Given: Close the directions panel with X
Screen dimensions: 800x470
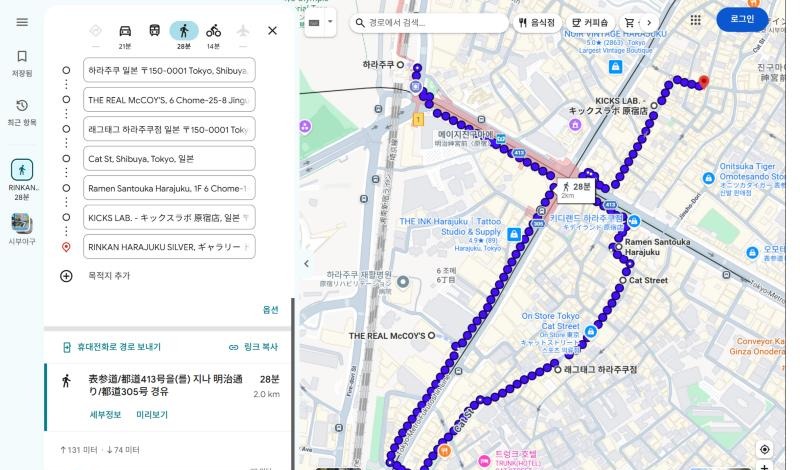Looking at the screenshot, I should 272,31.
